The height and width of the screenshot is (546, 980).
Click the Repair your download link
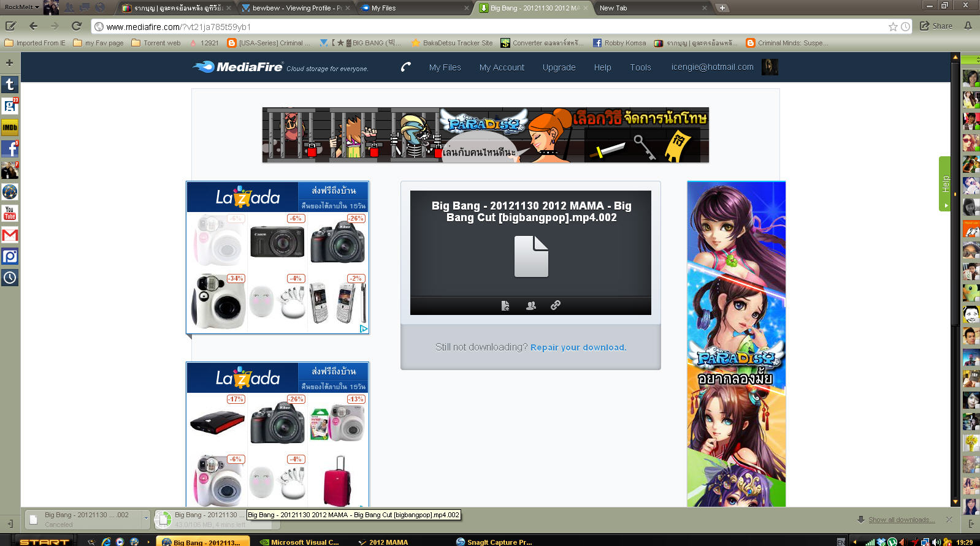tap(578, 347)
